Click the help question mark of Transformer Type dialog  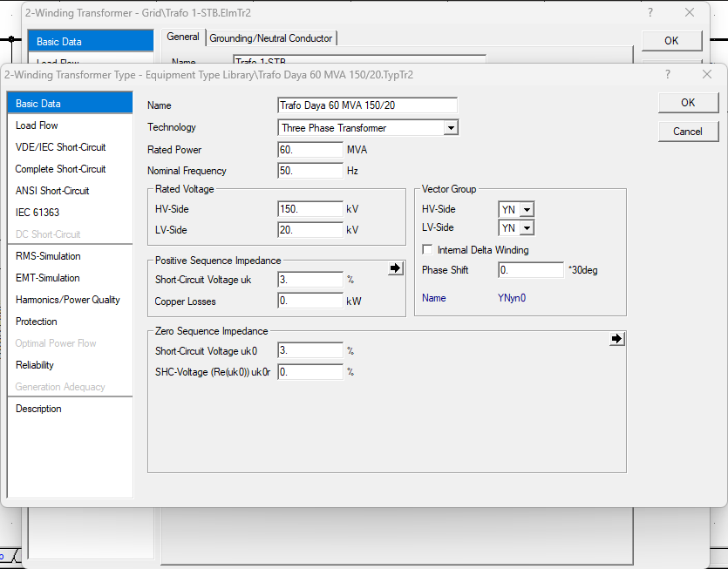(x=668, y=75)
